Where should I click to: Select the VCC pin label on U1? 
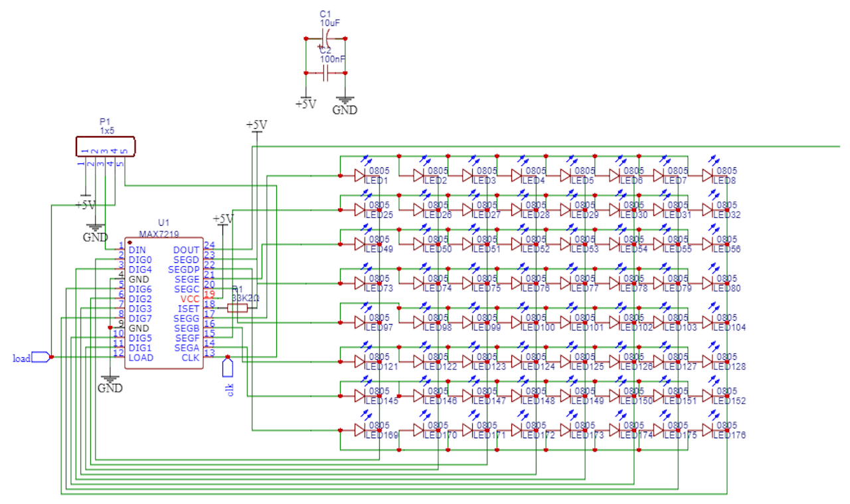coord(190,299)
